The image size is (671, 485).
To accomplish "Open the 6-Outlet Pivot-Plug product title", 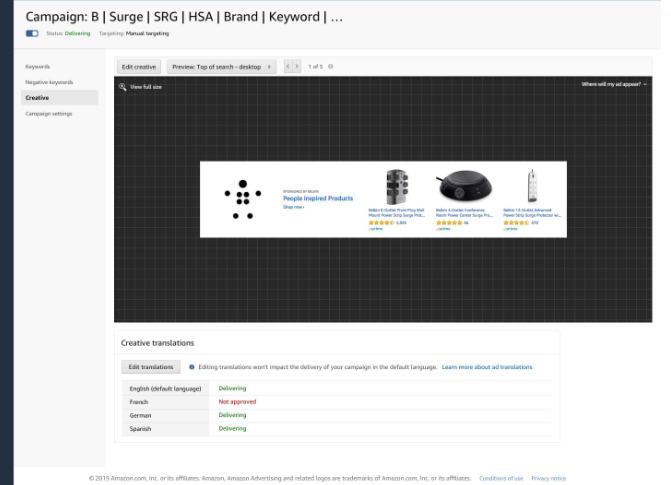I will [397, 213].
